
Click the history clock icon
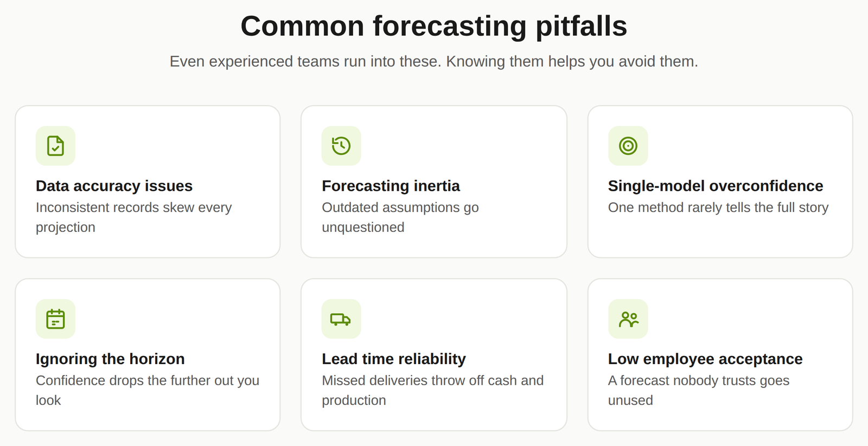[x=341, y=146]
